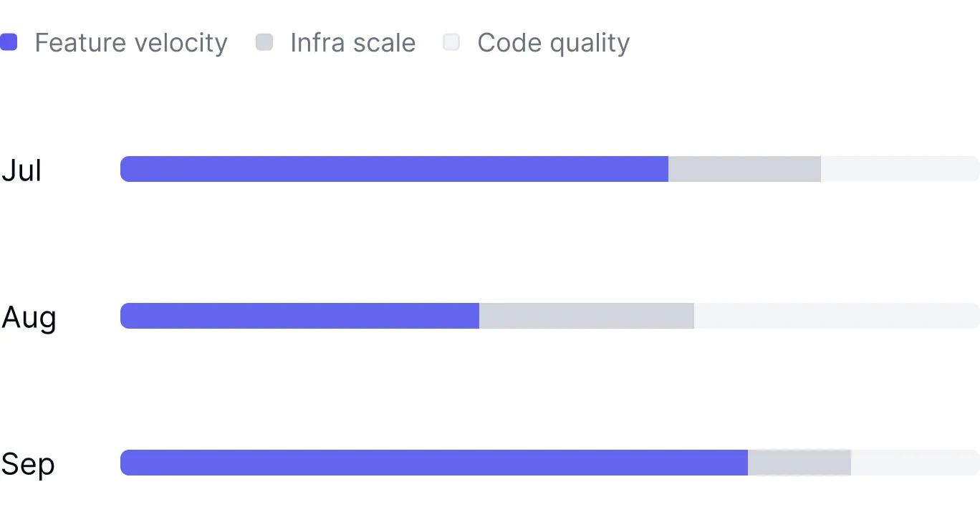Screen dimensions: 980x507
Task: Select Aug's purple Feature velocity bar segment
Action: (299, 316)
